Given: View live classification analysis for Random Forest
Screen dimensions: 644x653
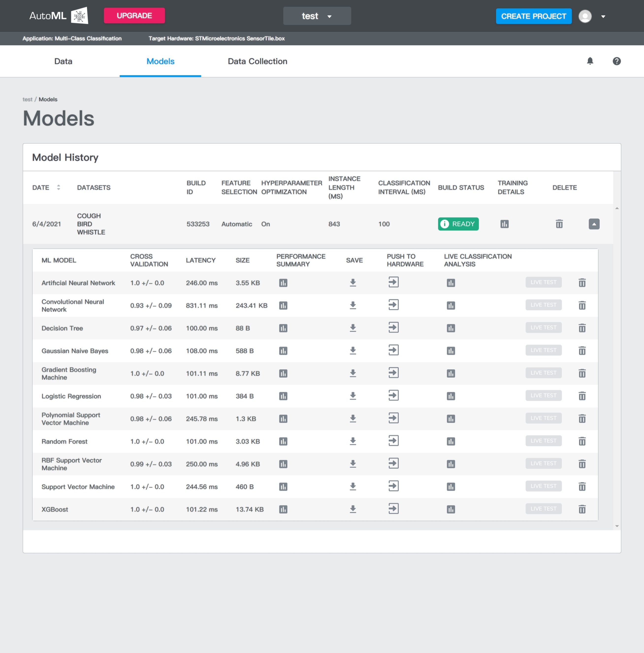Looking at the screenshot, I should pos(451,441).
